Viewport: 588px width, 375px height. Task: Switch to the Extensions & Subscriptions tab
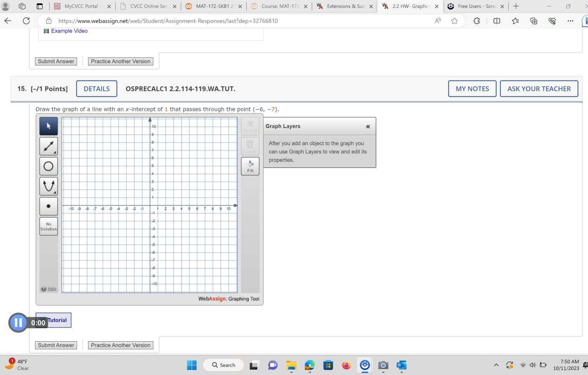[x=344, y=6]
